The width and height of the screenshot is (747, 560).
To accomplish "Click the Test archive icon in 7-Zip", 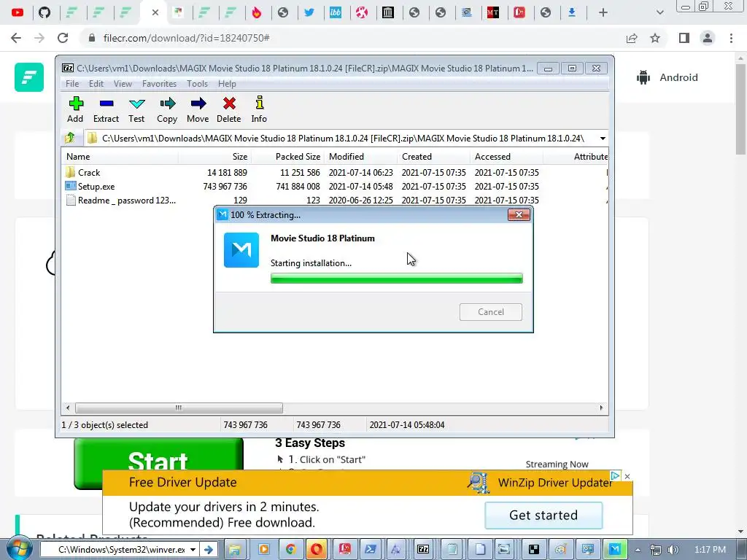I will (136, 110).
